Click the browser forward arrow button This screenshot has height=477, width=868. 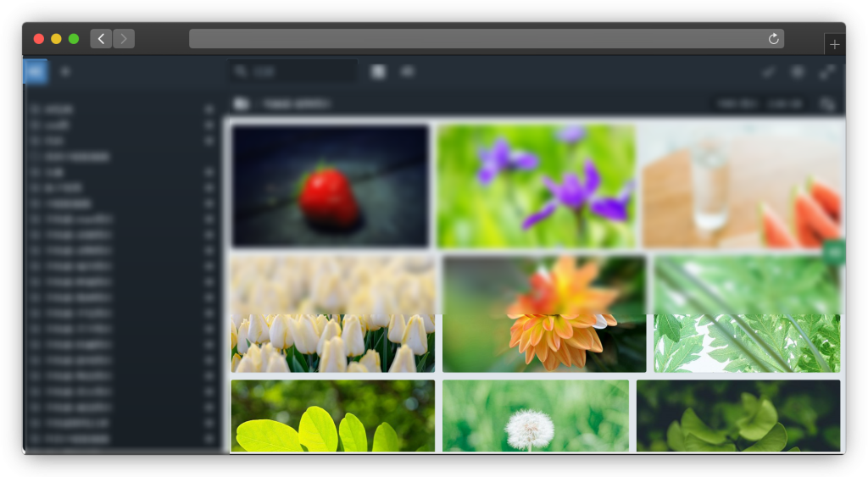click(124, 39)
